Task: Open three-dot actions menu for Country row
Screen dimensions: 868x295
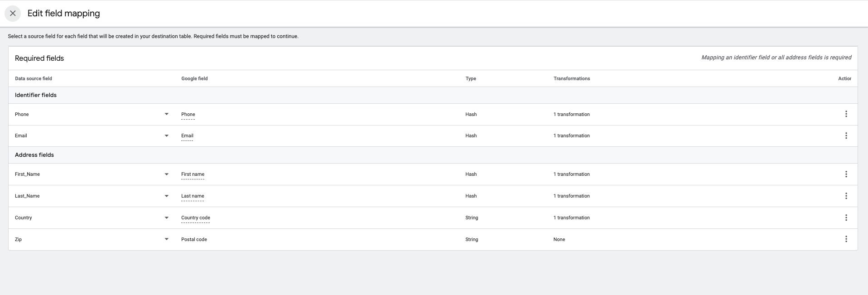Action: (846, 218)
